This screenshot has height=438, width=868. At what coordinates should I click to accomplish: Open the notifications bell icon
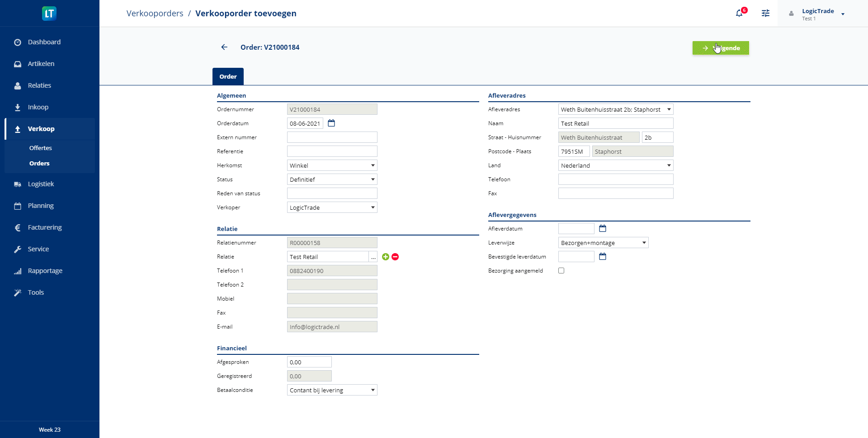[x=739, y=14]
